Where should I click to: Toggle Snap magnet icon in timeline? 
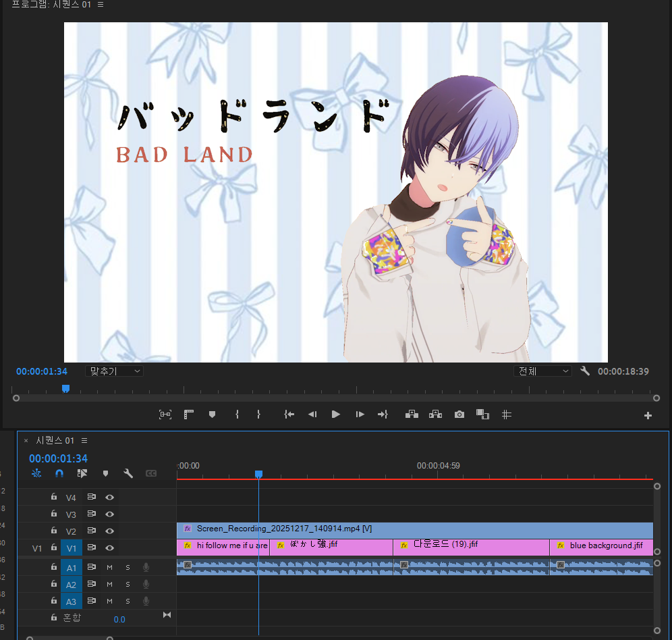pyautogui.click(x=59, y=474)
